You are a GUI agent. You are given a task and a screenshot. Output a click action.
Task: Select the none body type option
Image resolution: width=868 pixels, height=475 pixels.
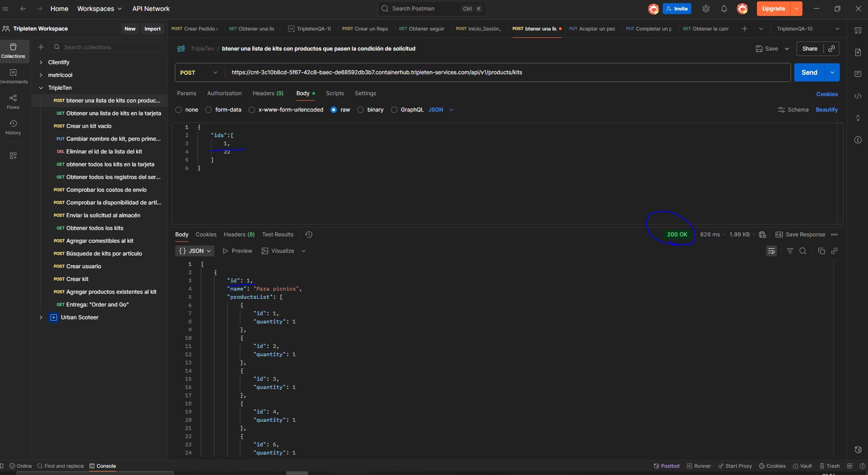[178, 110]
